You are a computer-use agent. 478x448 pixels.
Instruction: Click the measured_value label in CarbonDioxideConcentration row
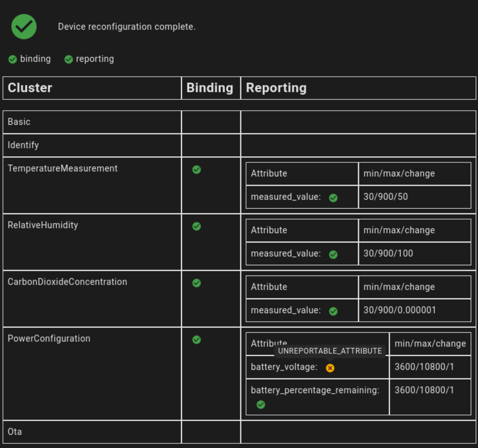(286, 310)
